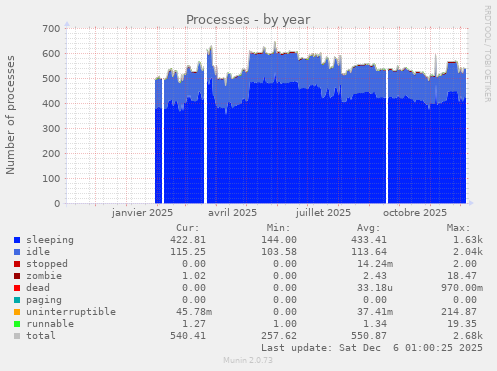This screenshot has height=371, width=497.
Task: Click the dead legend color swatch
Action: tap(17, 288)
